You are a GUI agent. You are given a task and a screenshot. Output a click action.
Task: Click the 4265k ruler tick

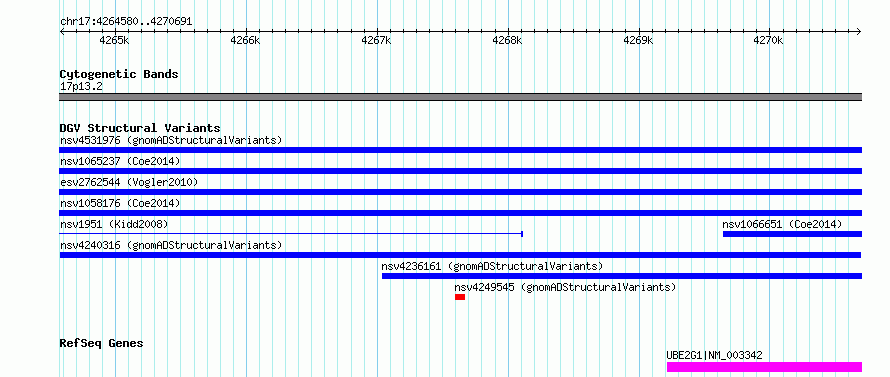pyautogui.click(x=114, y=40)
